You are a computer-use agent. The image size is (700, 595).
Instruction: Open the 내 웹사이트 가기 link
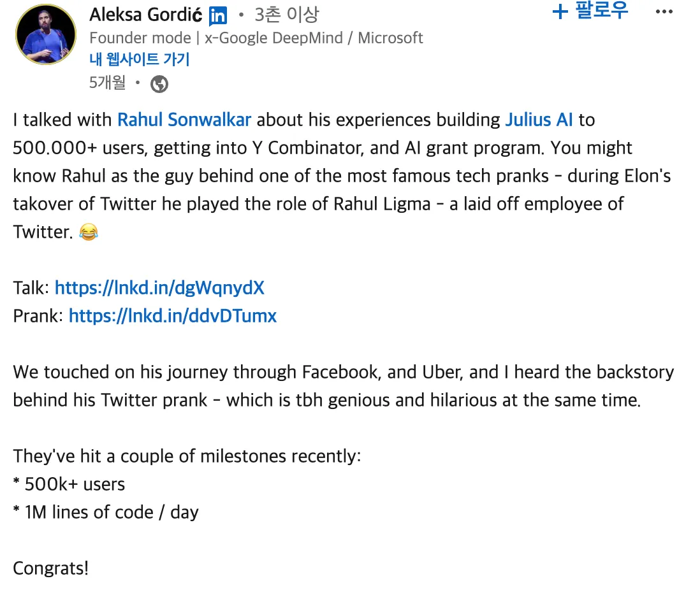click(x=139, y=60)
